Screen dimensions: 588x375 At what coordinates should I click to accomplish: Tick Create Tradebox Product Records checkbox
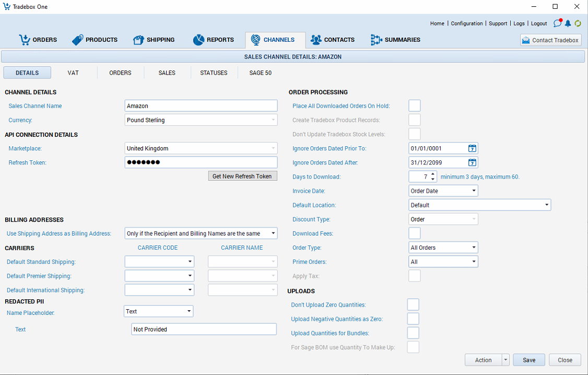(415, 120)
